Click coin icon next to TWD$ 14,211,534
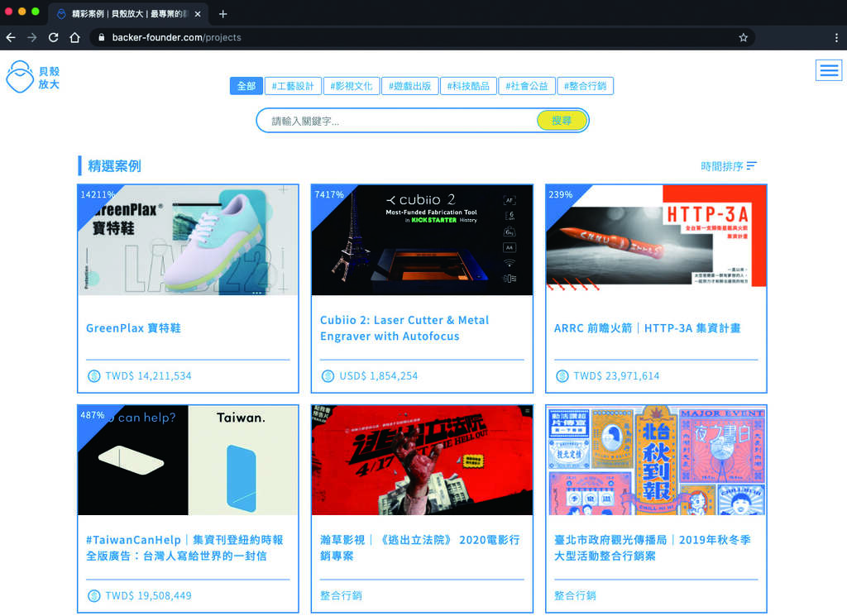Image resolution: width=847 pixels, height=616 pixels. click(94, 375)
